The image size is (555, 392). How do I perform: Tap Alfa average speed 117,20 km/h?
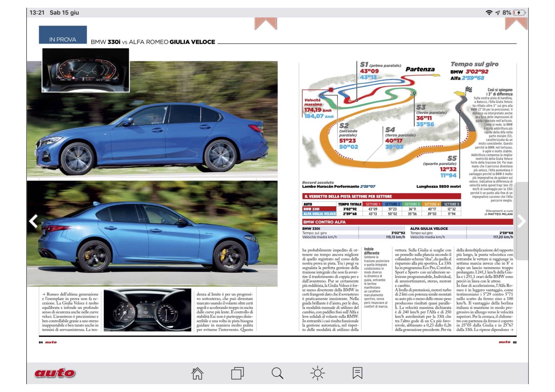click(503, 237)
